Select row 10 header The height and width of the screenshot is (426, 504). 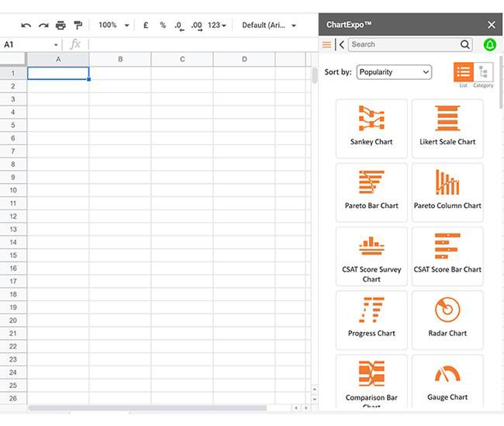coord(13,190)
